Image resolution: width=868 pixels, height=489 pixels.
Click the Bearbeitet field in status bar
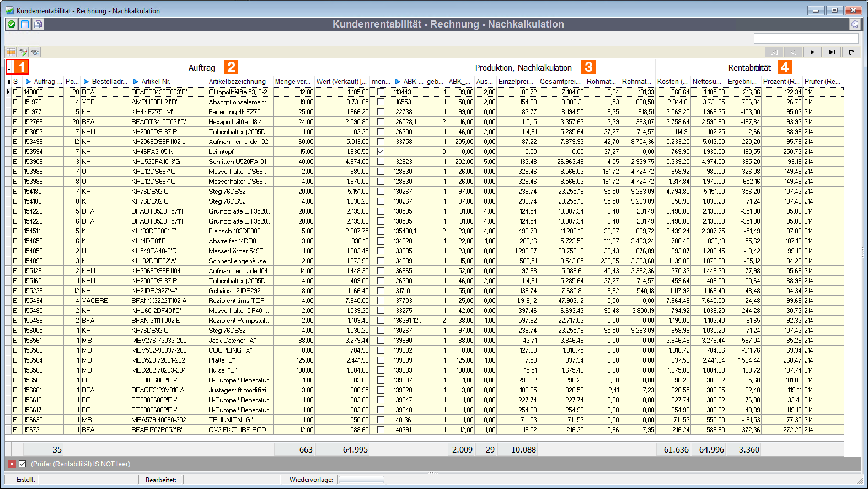coord(232,480)
